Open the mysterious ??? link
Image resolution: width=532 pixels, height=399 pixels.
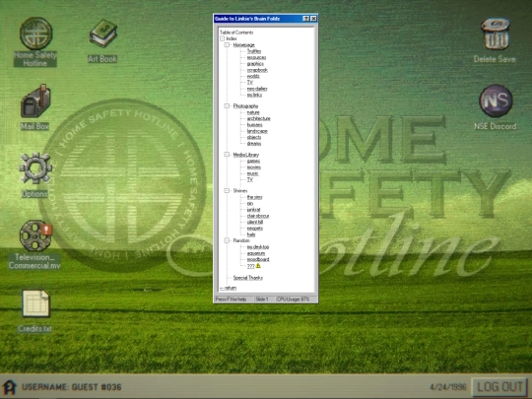point(250,266)
